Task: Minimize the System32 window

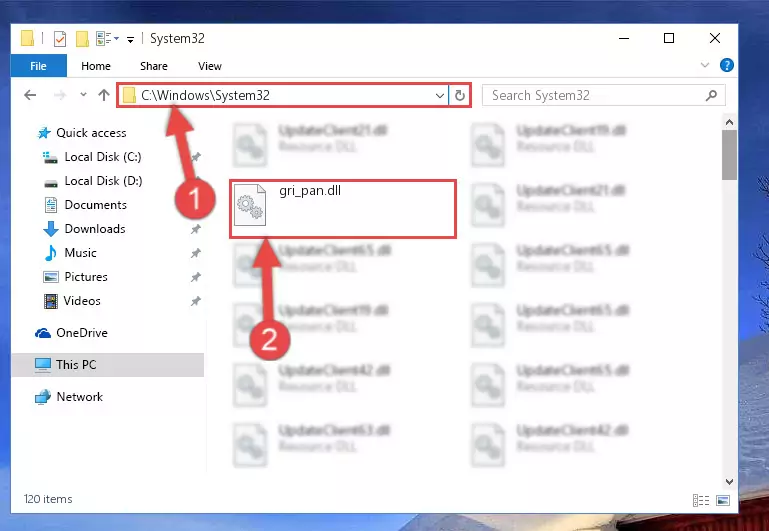Action: [x=624, y=38]
